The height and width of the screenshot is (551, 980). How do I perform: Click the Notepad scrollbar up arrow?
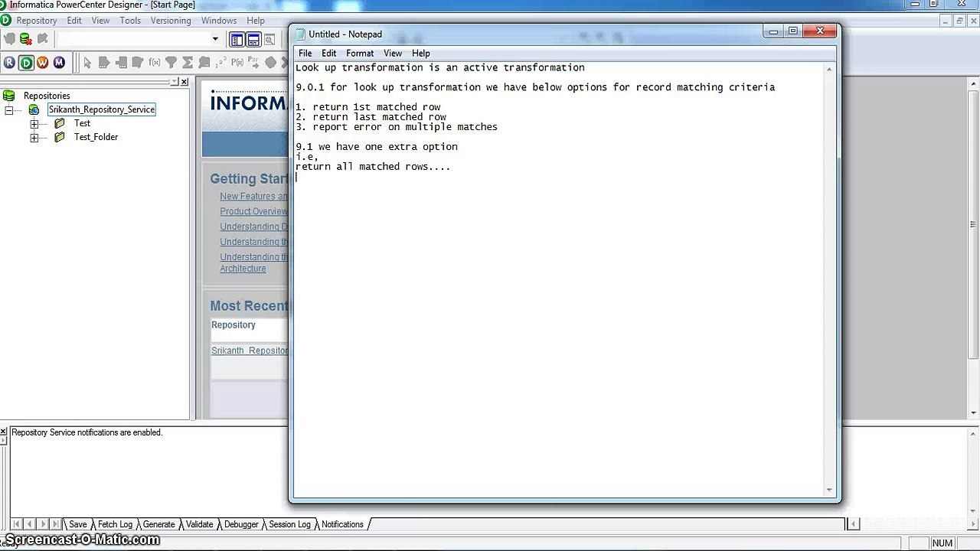pyautogui.click(x=829, y=69)
